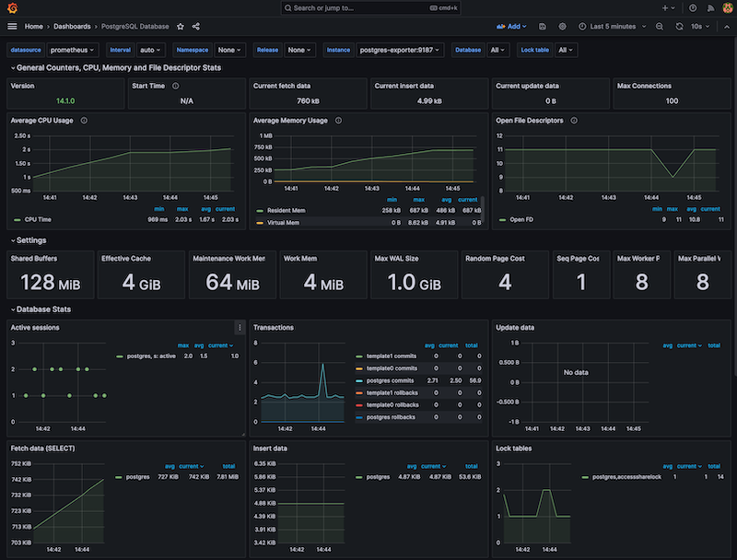The width and height of the screenshot is (737, 560).
Task: Sort Transactions legend by current column
Action: [x=449, y=345]
